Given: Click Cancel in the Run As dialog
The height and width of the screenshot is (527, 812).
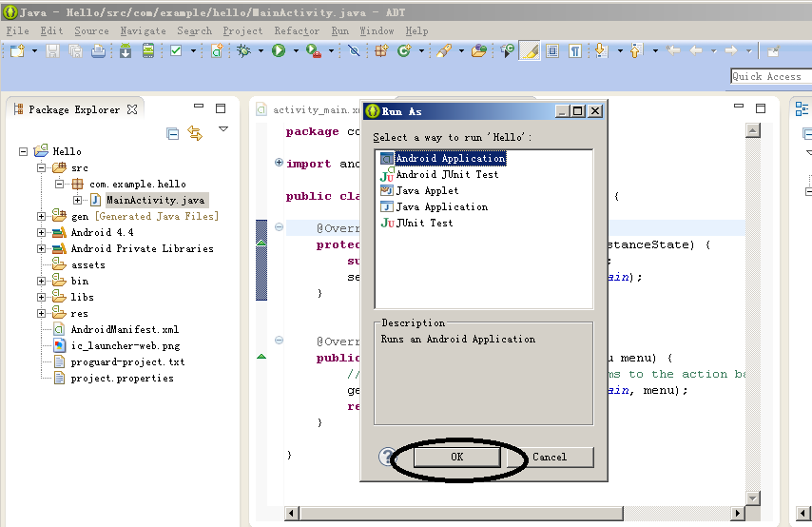Looking at the screenshot, I should pyautogui.click(x=550, y=457).
